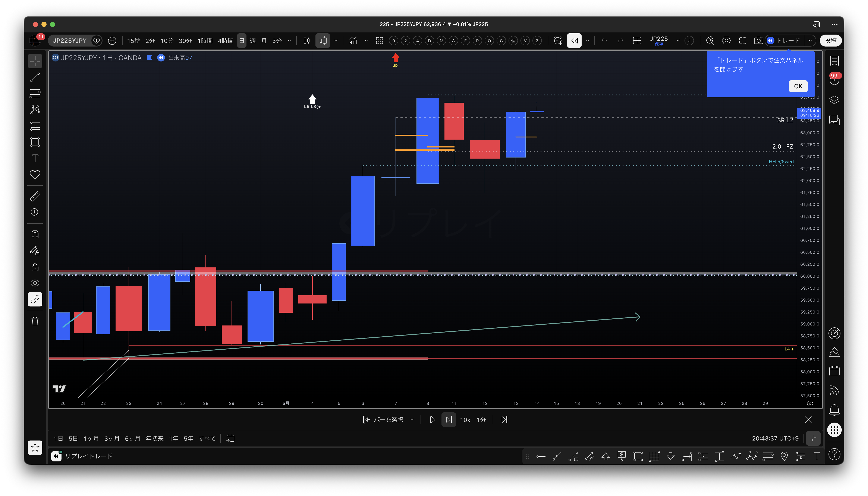Open the バーを選択 bar selection dropdown
This screenshot has width=868, height=496.
tap(388, 420)
